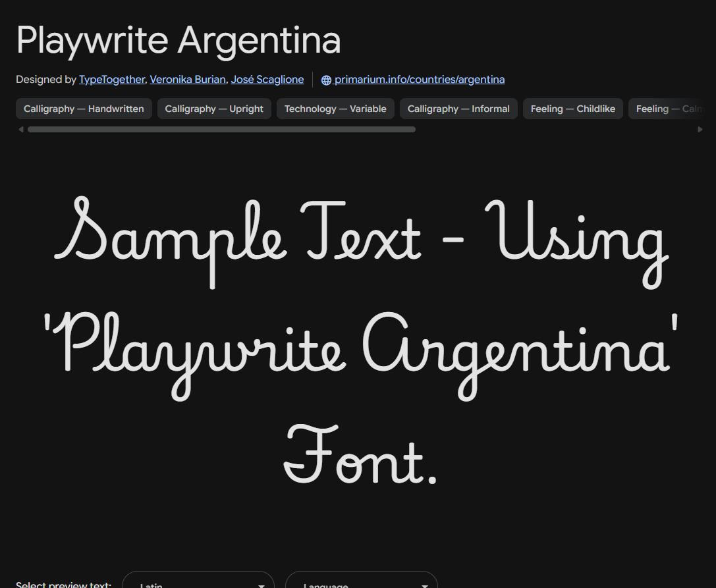Select Calligraphy — Informal tag

tap(458, 109)
